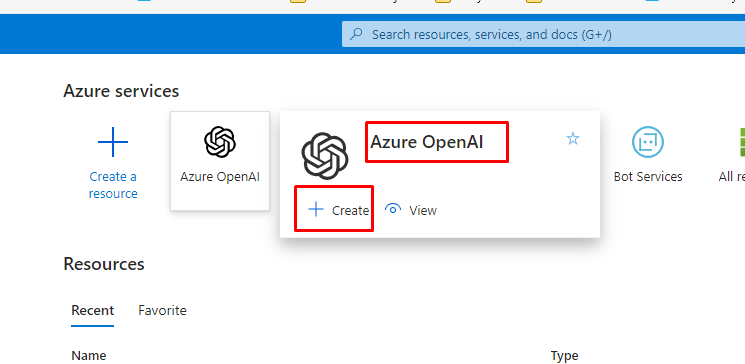Open Create a resource link
The height and width of the screenshot is (364, 745).
pos(113,185)
